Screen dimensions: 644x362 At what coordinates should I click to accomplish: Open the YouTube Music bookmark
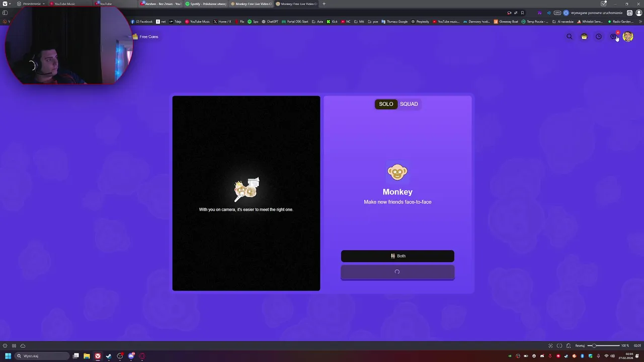click(197, 22)
